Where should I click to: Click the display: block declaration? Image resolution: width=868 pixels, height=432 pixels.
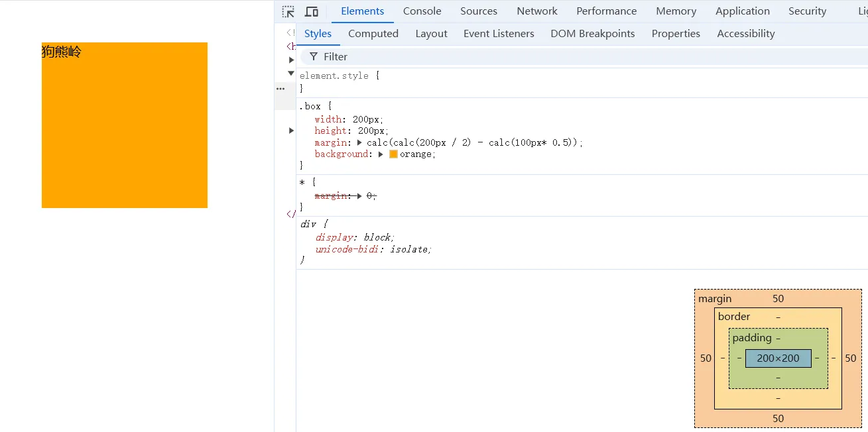point(355,237)
